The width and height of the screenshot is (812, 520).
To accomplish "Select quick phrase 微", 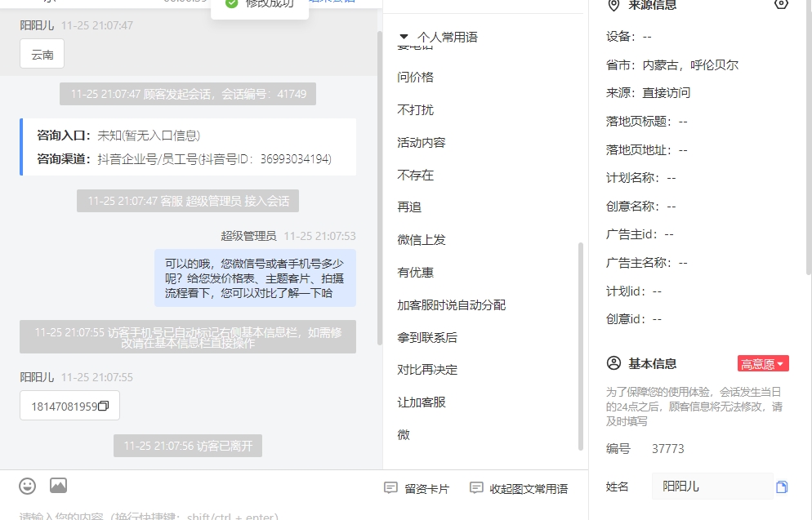I will pyautogui.click(x=404, y=434).
